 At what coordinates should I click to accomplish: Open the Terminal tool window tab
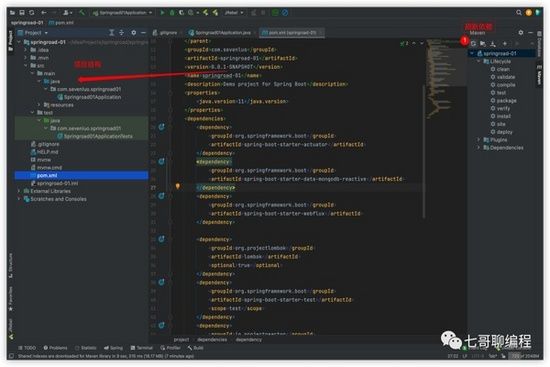click(x=142, y=348)
